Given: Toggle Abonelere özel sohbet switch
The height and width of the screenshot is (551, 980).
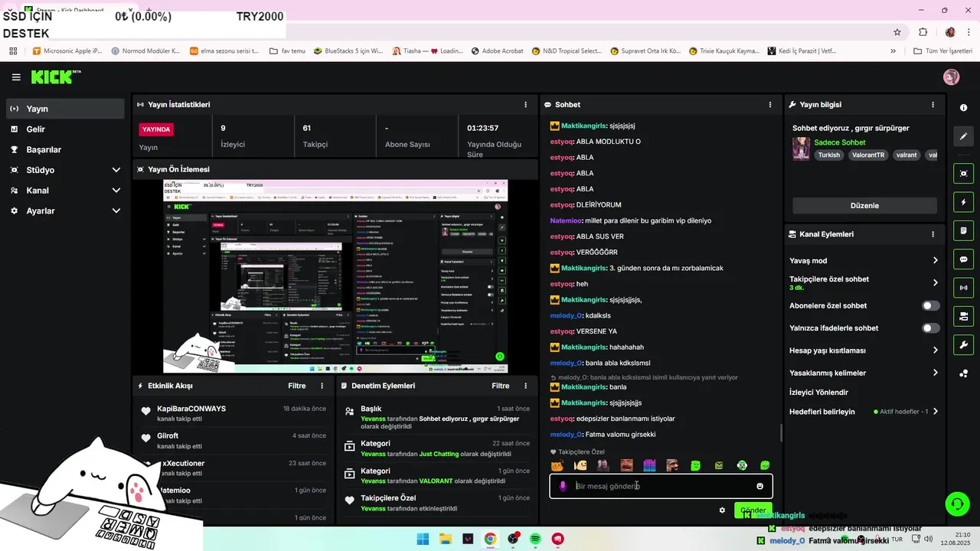Looking at the screenshot, I should (931, 305).
